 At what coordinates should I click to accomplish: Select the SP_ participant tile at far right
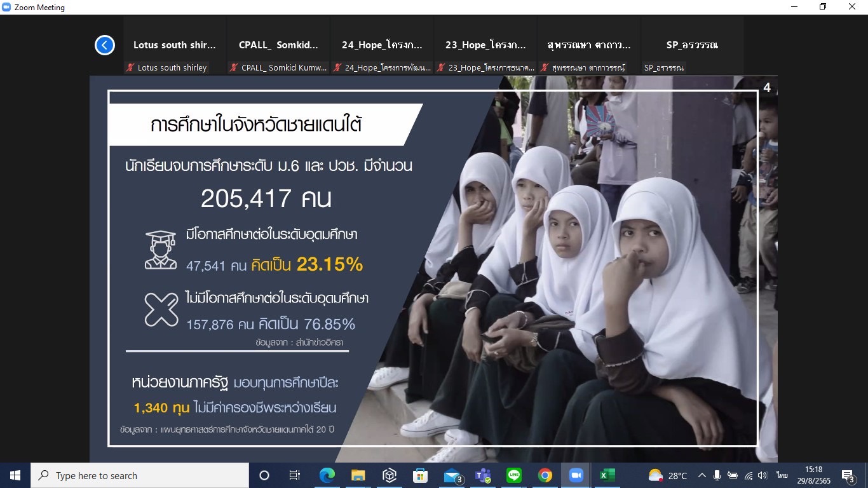coord(692,46)
